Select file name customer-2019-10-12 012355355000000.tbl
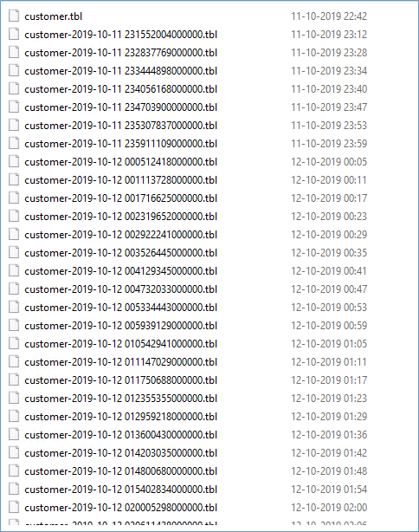 click(120, 399)
